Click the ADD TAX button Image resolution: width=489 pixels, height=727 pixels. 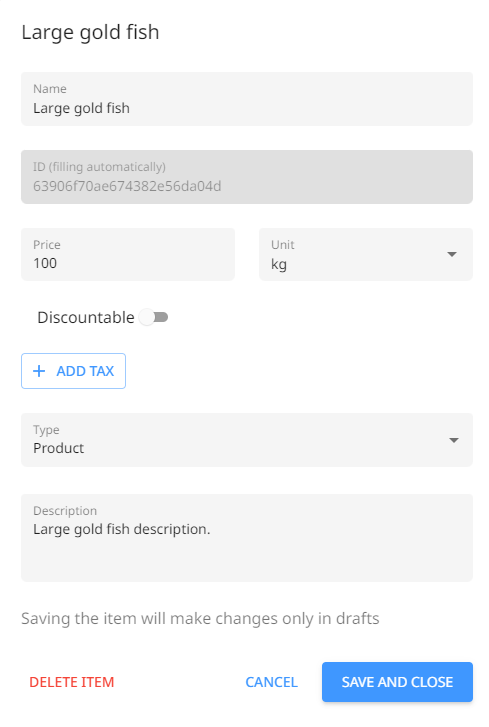73,371
